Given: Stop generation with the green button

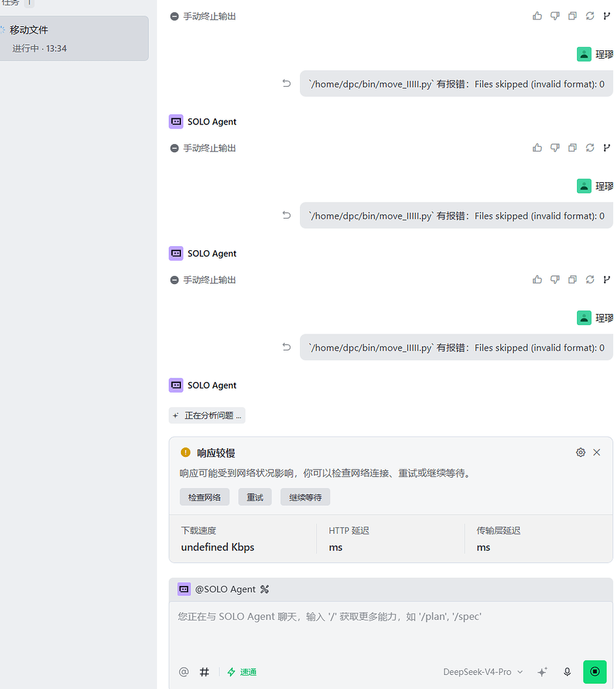Looking at the screenshot, I should pyautogui.click(x=595, y=672).
